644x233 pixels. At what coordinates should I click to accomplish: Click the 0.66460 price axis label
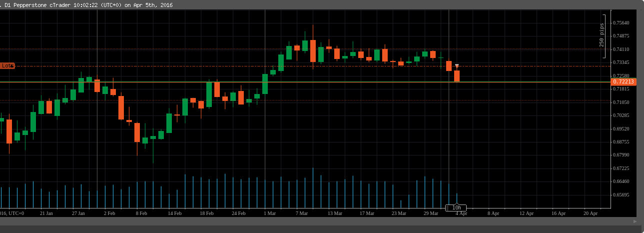622,181
